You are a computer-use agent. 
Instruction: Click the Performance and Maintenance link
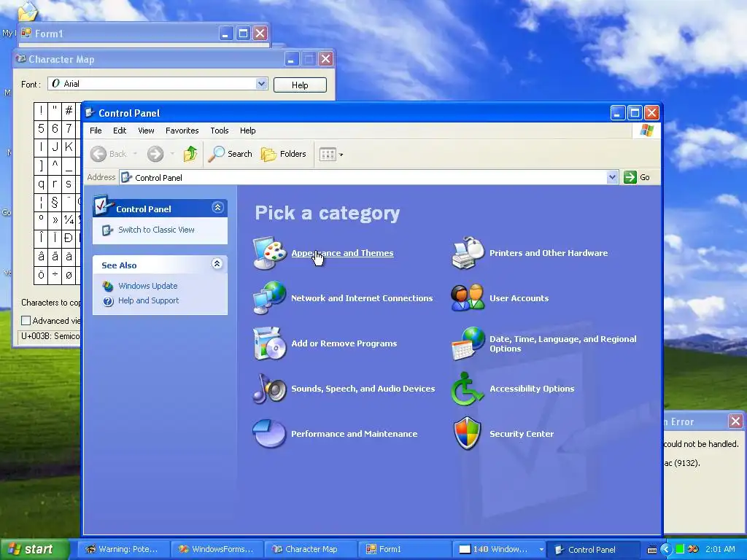point(355,434)
